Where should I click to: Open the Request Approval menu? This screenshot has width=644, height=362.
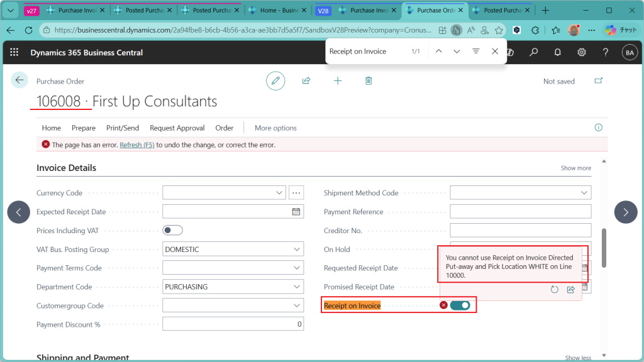point(177,128)
